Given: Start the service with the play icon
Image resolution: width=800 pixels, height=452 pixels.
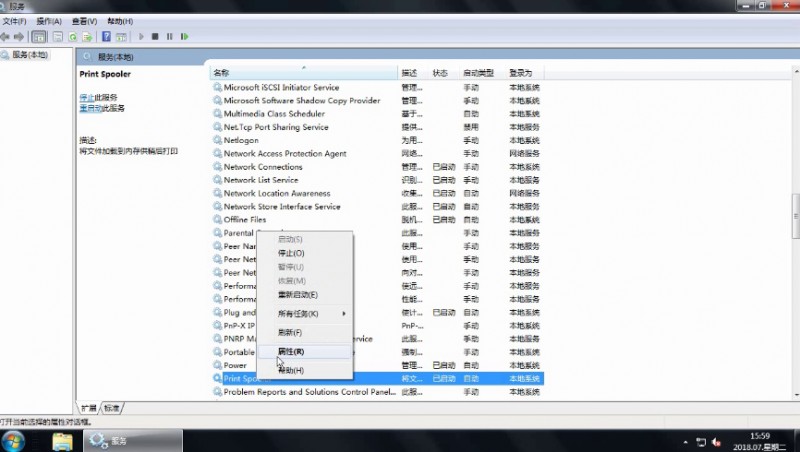Looking at the screenshot, I should (x=141, y=37).
